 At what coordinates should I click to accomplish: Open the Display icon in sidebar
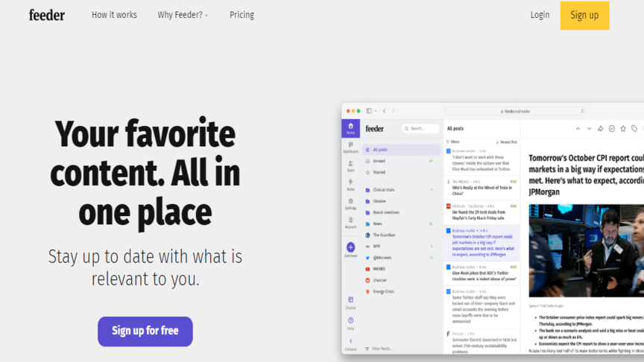[x=350, y=301]
